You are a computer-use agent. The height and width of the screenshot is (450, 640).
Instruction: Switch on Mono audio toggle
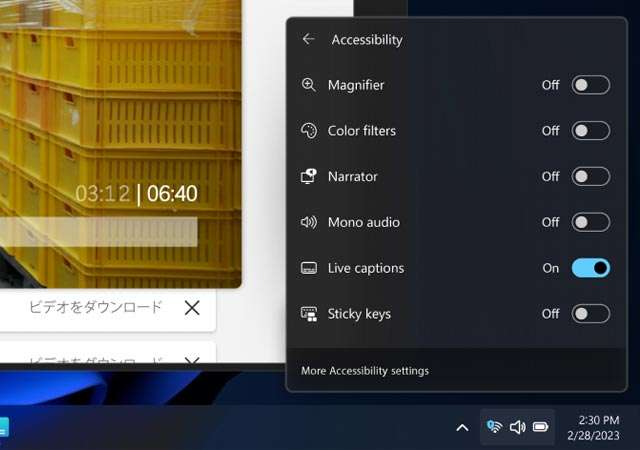pos(590,222)
